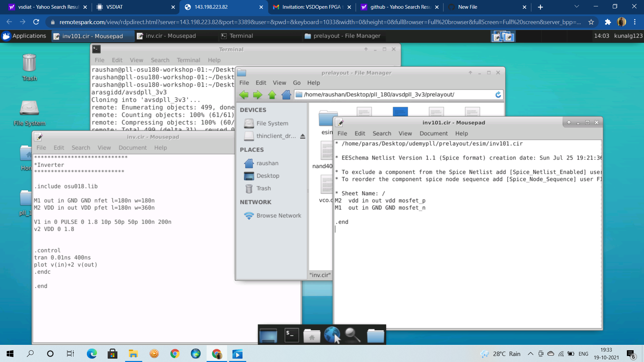This screenshot has height=362, width=644.
Task: Open the File System desktop icon
Action: point(30,113)
